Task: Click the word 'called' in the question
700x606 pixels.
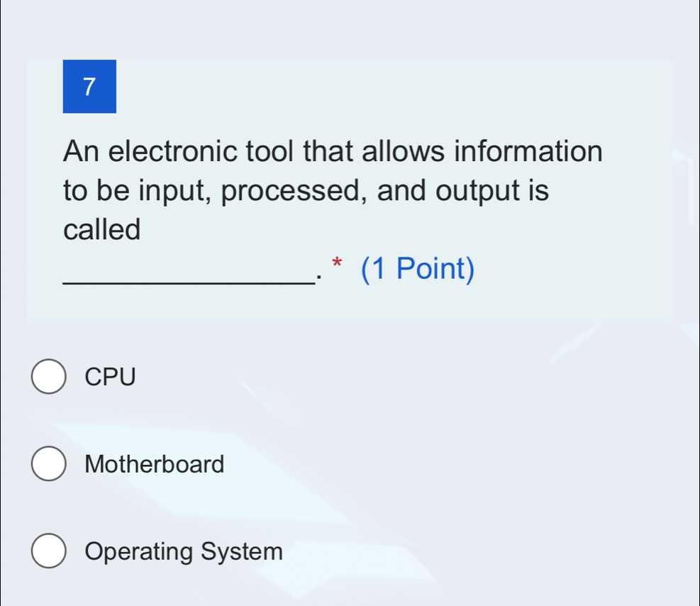Action: point(101,229)
